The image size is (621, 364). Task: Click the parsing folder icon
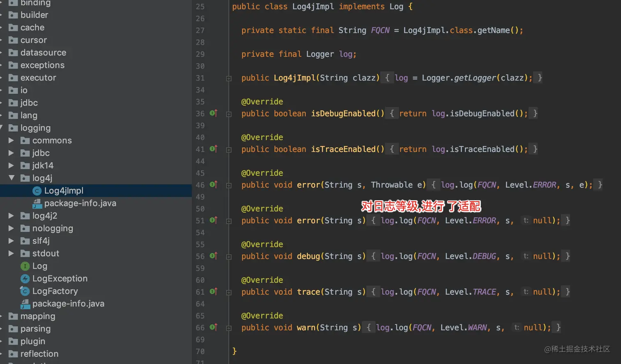pos(13,329)
